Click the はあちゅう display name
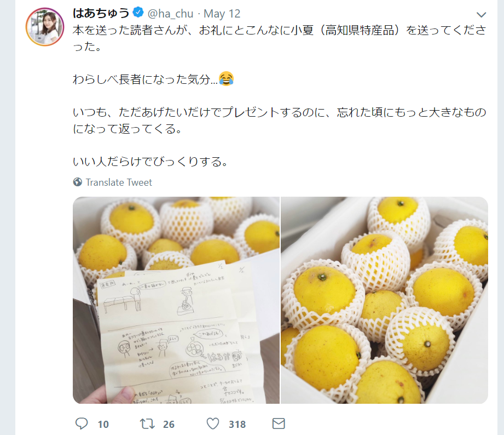The image size is (504, 435). click(101, 13)
